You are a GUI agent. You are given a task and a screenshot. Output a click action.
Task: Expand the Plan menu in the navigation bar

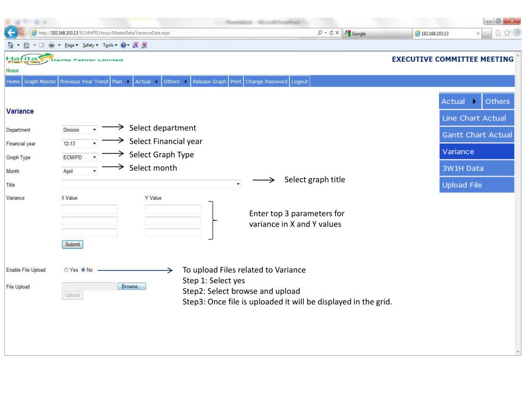pos(121,82)
